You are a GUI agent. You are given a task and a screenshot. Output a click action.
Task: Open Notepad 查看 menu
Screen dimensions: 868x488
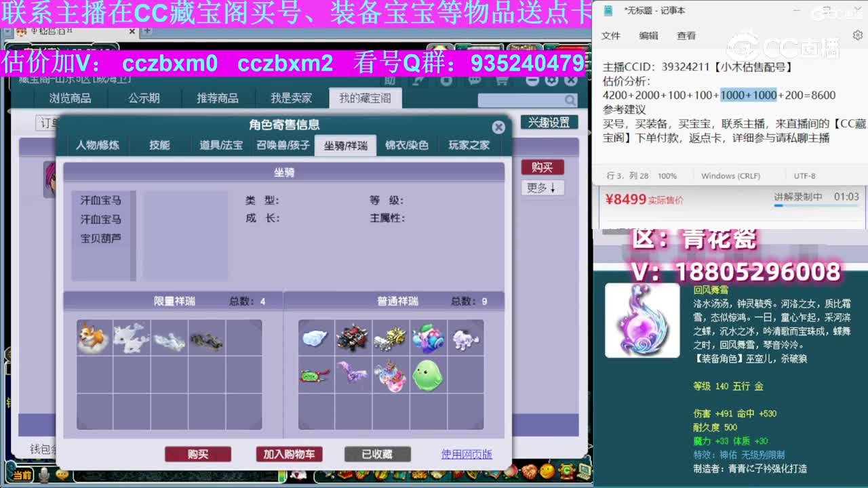point(686,36)
